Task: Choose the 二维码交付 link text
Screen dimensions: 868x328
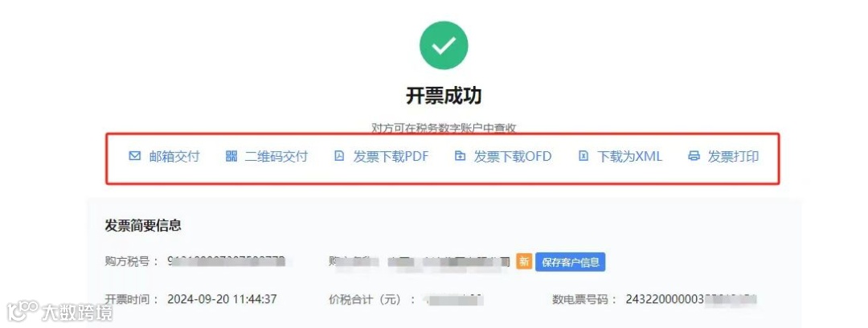Action: (x=276, y=156)
